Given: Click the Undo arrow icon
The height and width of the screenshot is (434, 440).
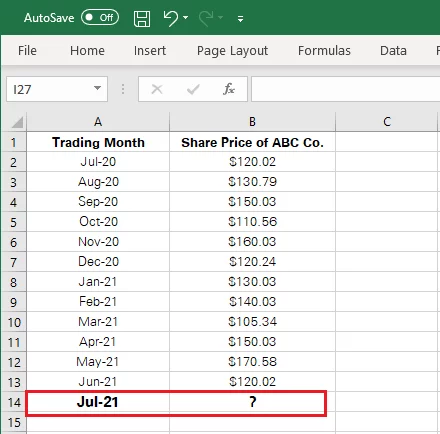Looking at the screenshot, I should point(171,18).
